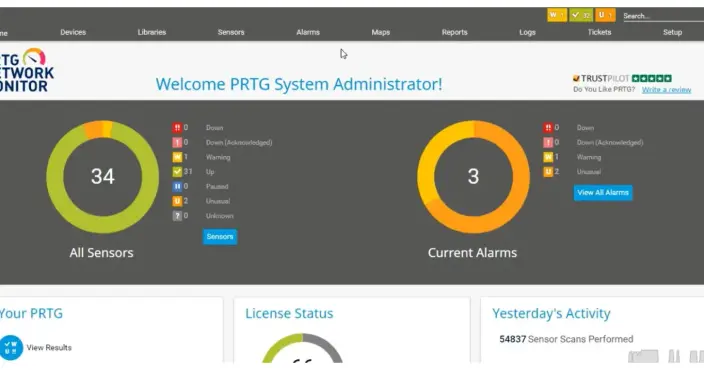Open the Devices menu
The height and width of the screenshot is (370, 704).
pyautogui.click(x=73, y=32)
